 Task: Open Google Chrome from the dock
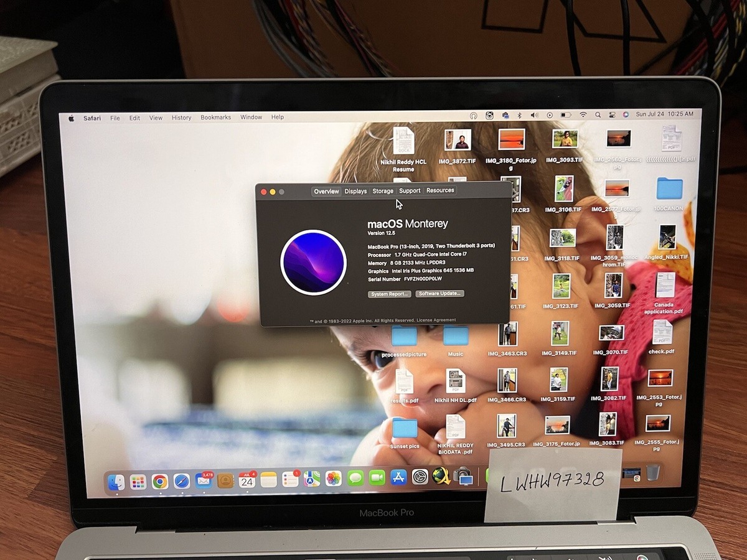click(159, 481)
